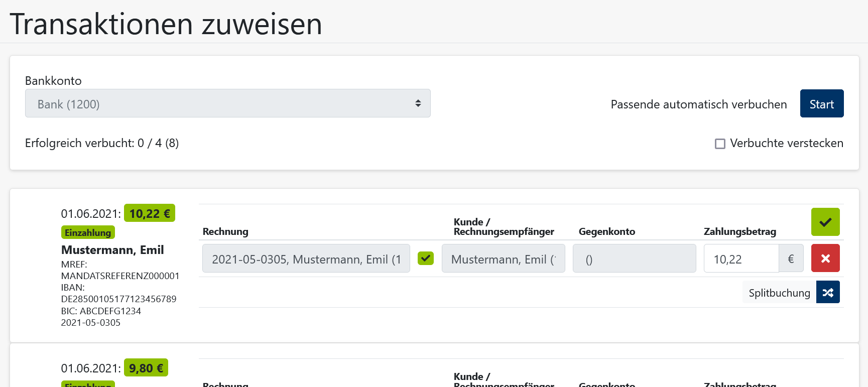The height and width of the screenshot is (387, 868).
Task: Click the Kunde field Mustermann, Emil
Action: (504, 259)
